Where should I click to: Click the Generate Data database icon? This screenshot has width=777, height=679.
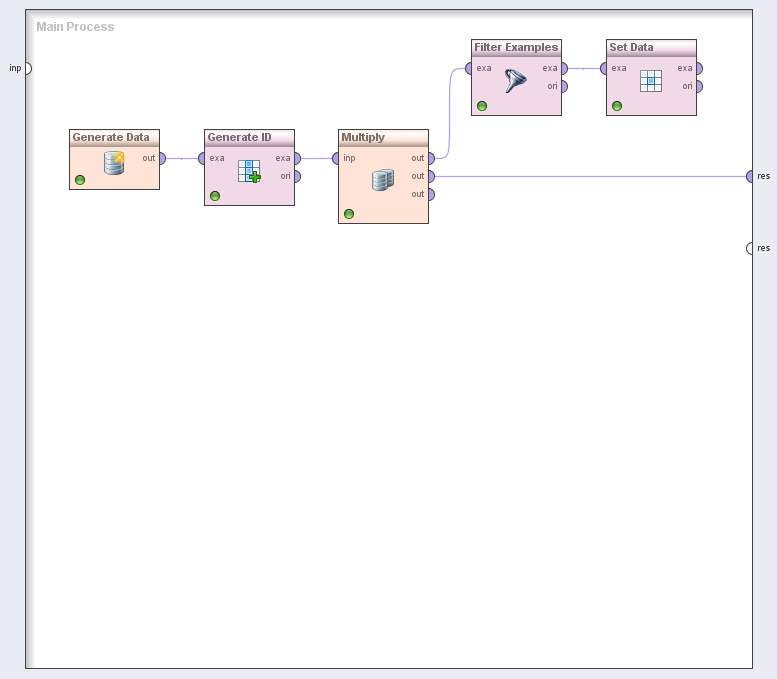[115, 163]
